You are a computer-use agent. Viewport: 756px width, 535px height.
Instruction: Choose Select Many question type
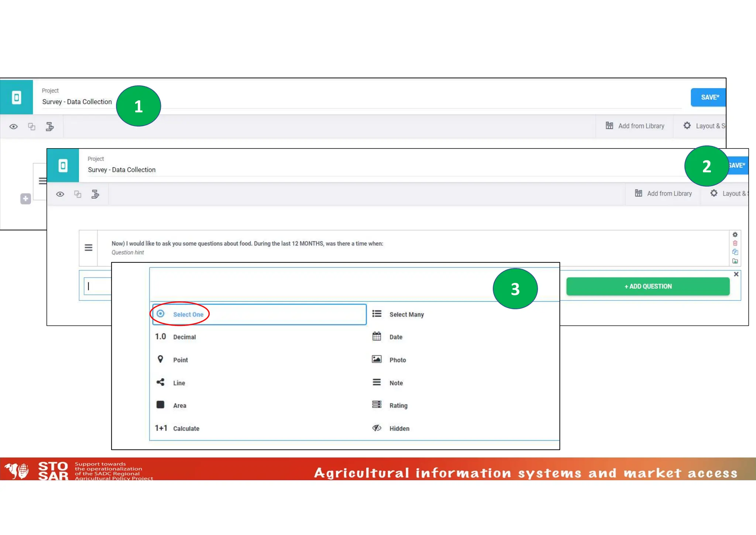click(406, 314)
